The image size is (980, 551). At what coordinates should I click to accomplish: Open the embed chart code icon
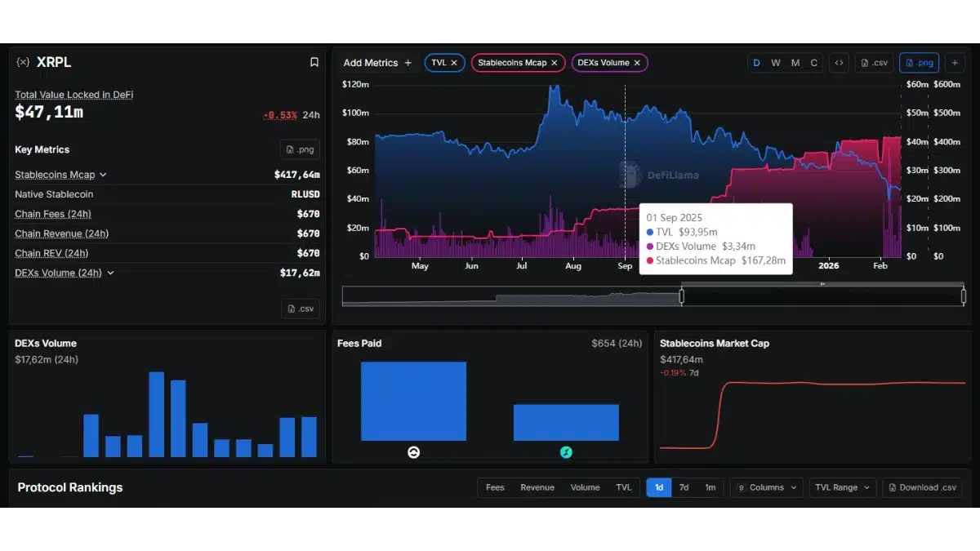[839, 62]
